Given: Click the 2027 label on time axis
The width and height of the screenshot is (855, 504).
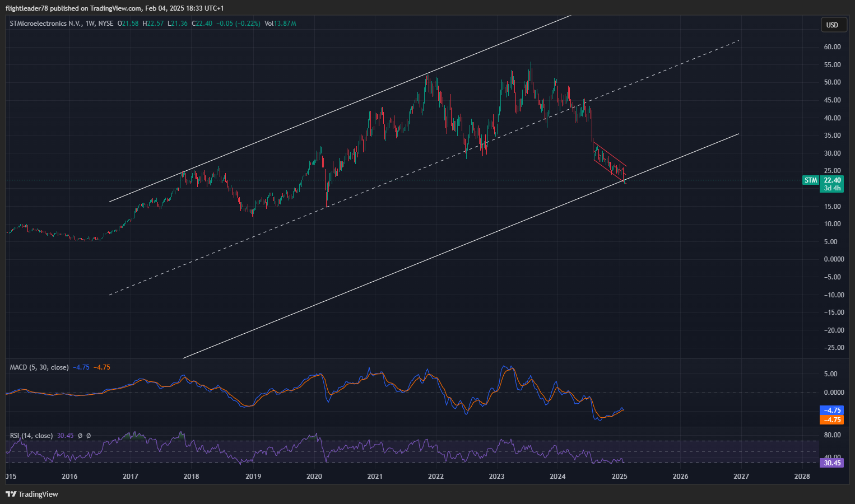Looking at the screenshot, I should (741, 477).
